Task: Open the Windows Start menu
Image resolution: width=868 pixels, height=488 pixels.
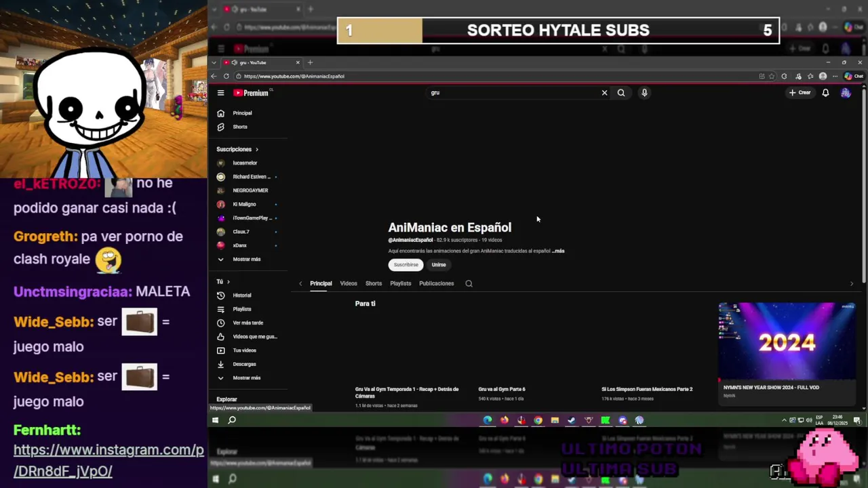Action: point(215,420)
